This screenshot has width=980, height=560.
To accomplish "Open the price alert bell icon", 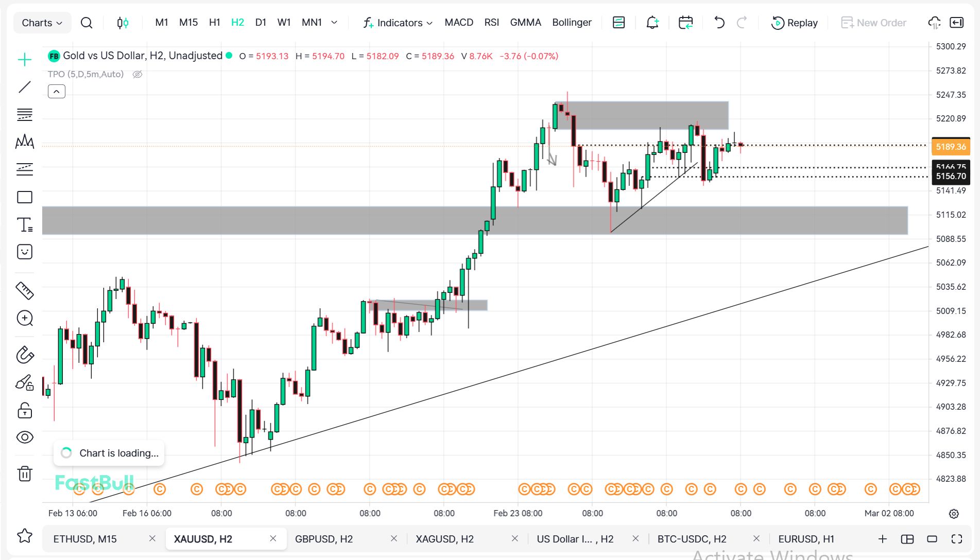I will [652, 23].
